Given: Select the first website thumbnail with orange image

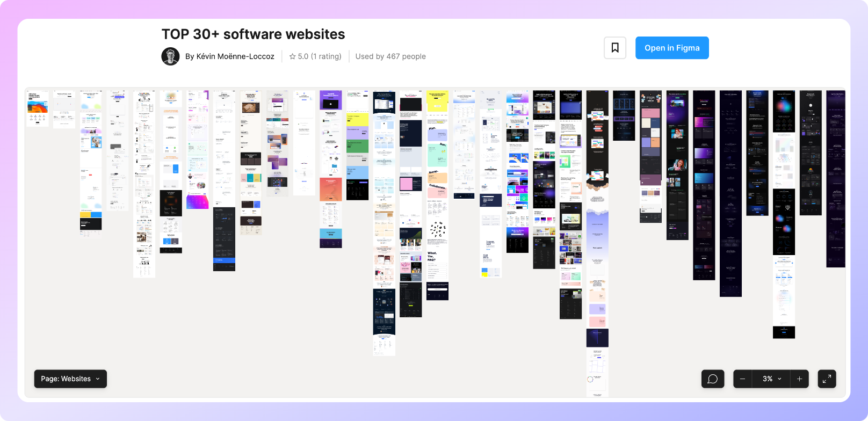Looking at the screenshot, I should (x=38, y=108).
